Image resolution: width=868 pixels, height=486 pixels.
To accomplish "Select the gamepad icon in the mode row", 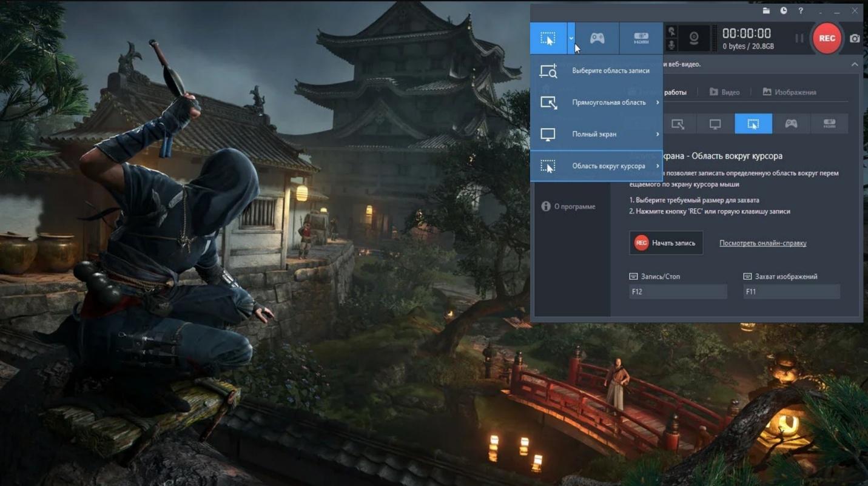I will click(x=791, y=124).
